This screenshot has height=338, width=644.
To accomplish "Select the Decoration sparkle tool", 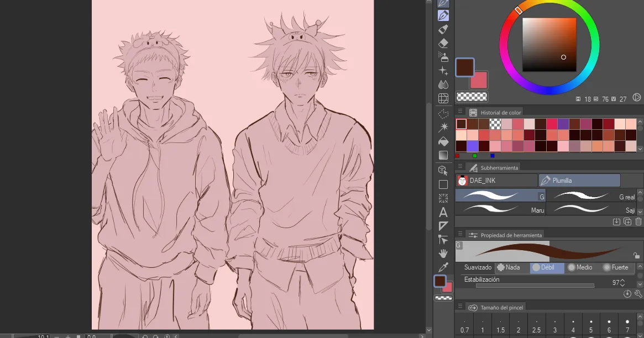I will click(x=443, y=71).
